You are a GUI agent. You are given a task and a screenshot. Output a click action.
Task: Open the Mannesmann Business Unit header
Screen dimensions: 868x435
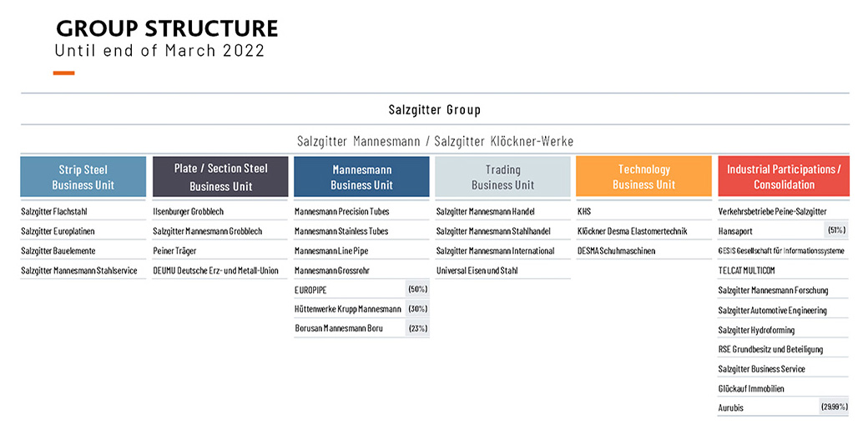(x=361, y=177)
